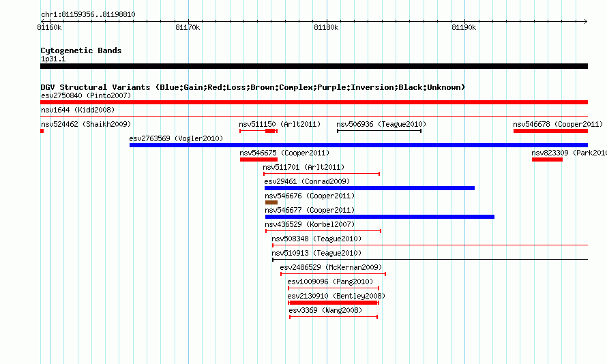
Task: Open esv2486529 (McKernan2009) variant label
Action: tap(331, 267)
